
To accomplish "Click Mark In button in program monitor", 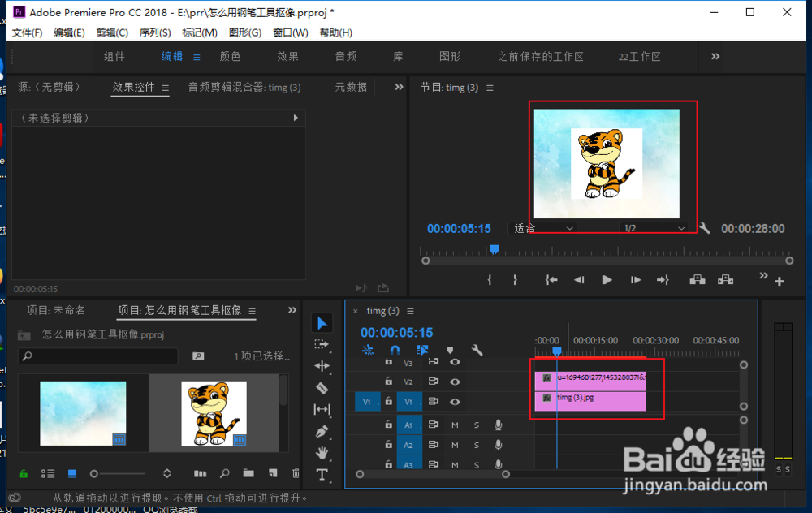I will pos(490,280).
